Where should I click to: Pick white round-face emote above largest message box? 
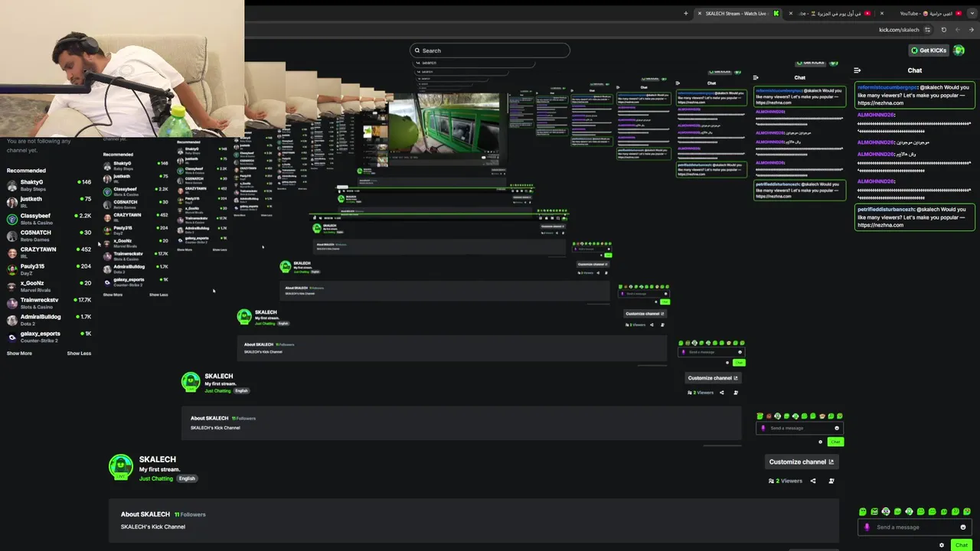click(x=886, y=511)
